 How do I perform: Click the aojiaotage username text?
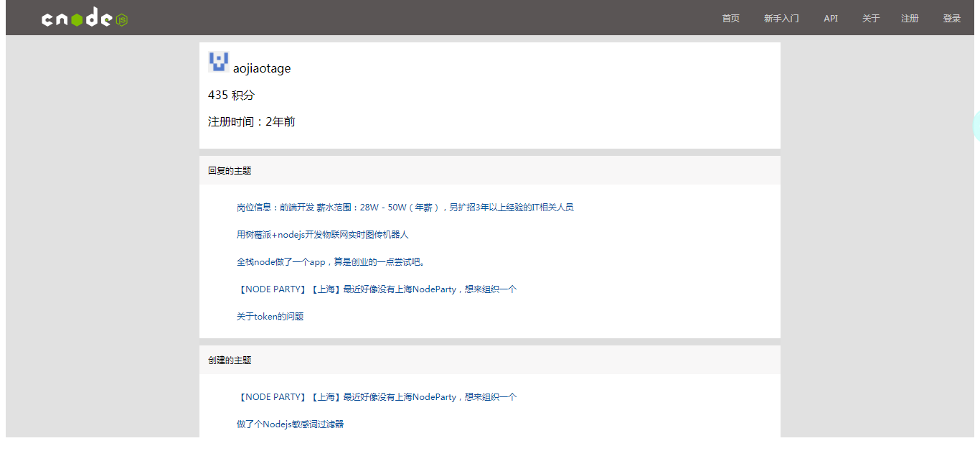point(262,68)
